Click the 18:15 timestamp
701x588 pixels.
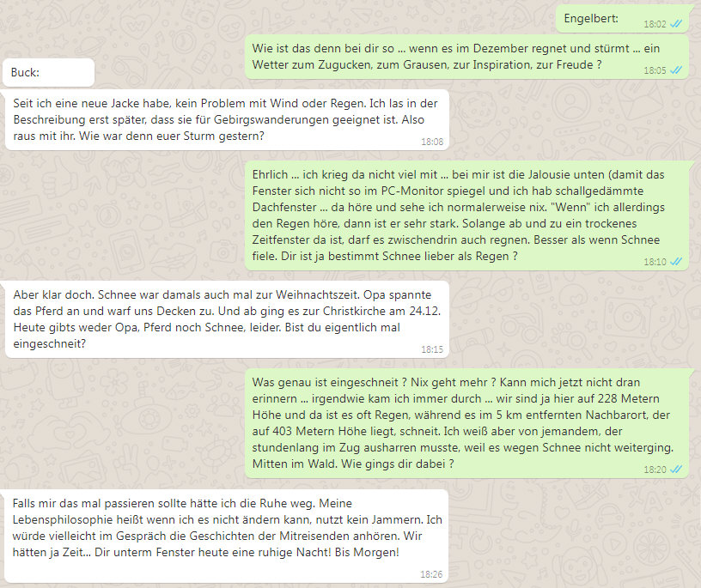coord(432,349)
